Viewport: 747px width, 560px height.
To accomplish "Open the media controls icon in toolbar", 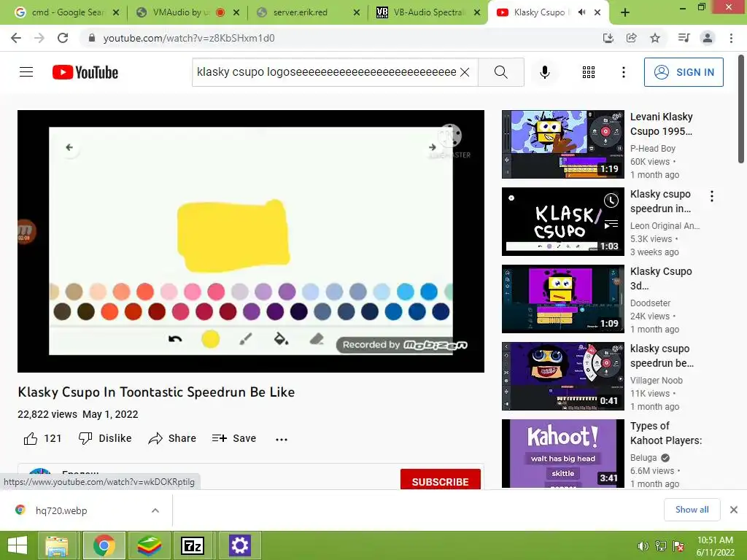I will pos(684,38).
